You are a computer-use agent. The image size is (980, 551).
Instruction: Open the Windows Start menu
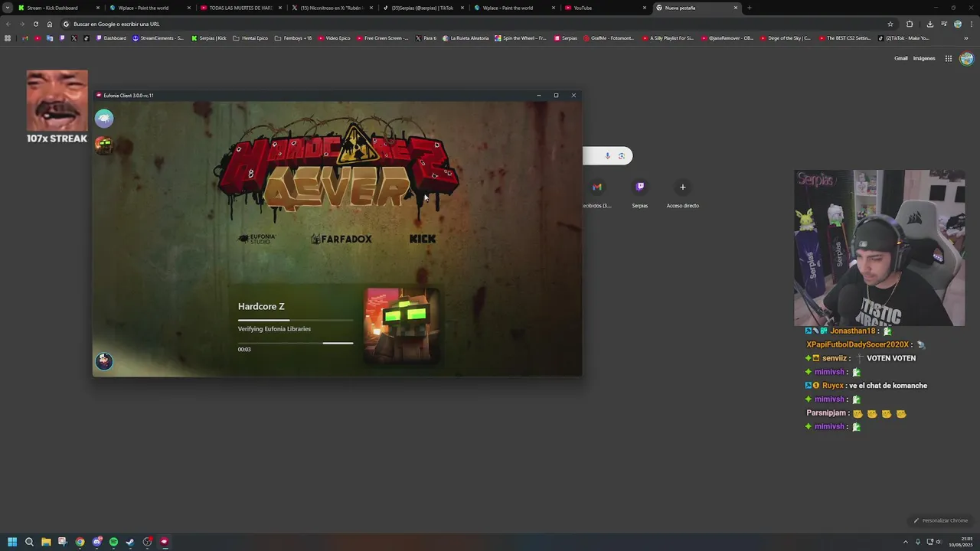[x=12, y=542]
